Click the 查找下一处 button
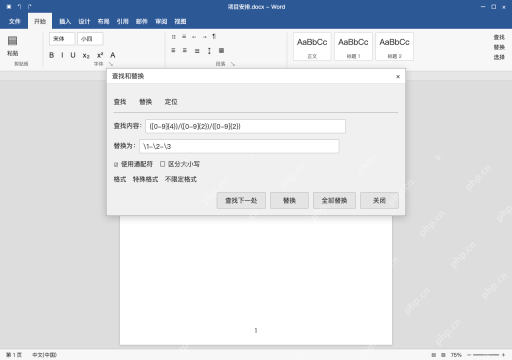The height and width of the screenshot is (360, 512). click(x=241, y=200)
